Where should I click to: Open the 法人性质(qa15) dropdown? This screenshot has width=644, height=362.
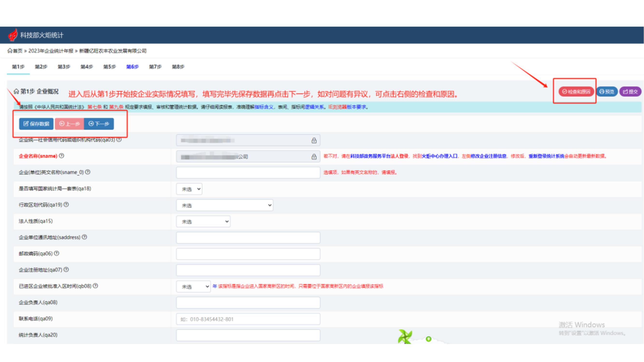pyautogui.click(x=203, y=222)
